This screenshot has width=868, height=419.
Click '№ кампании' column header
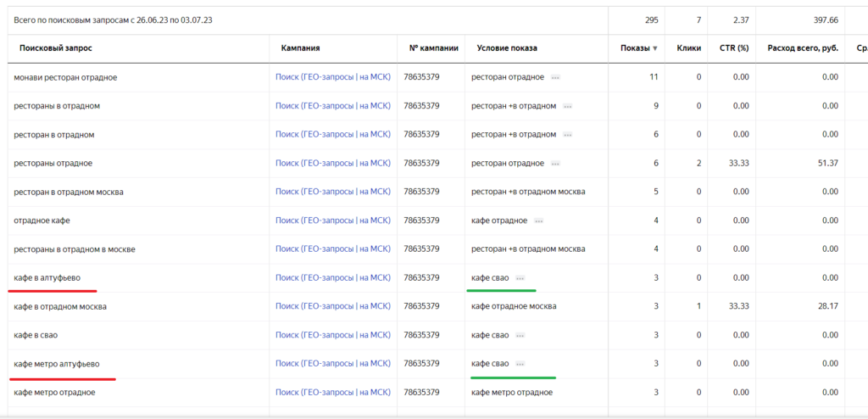coord(433,48)
